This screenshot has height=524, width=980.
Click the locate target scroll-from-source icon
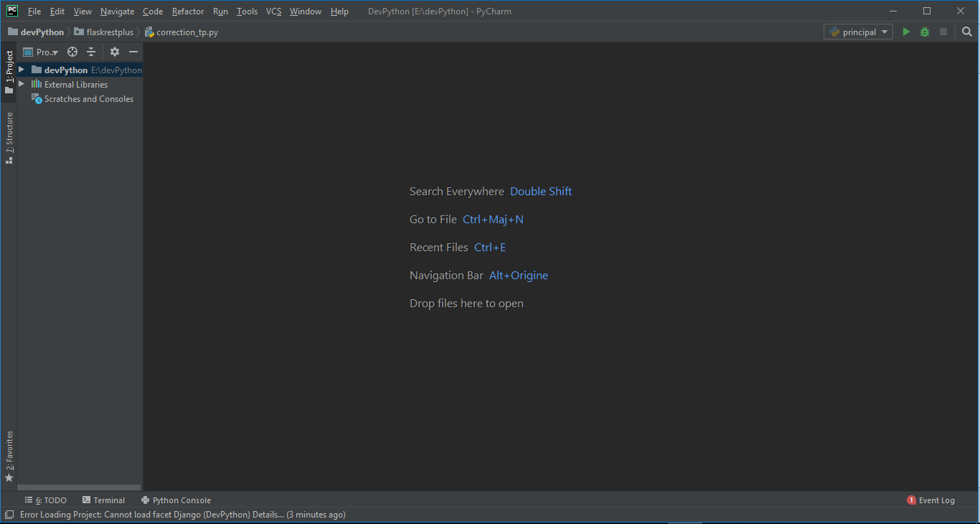[x=72, y=52]
